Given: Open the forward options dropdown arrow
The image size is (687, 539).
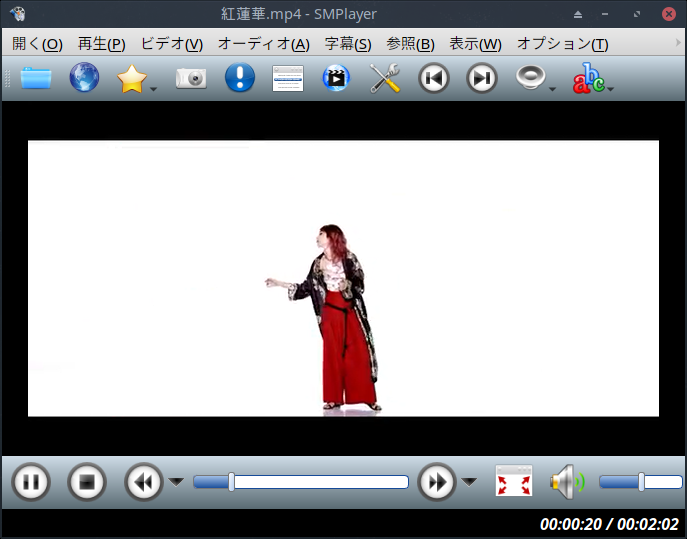Looking at the screenshot, I should click(469, 482).
